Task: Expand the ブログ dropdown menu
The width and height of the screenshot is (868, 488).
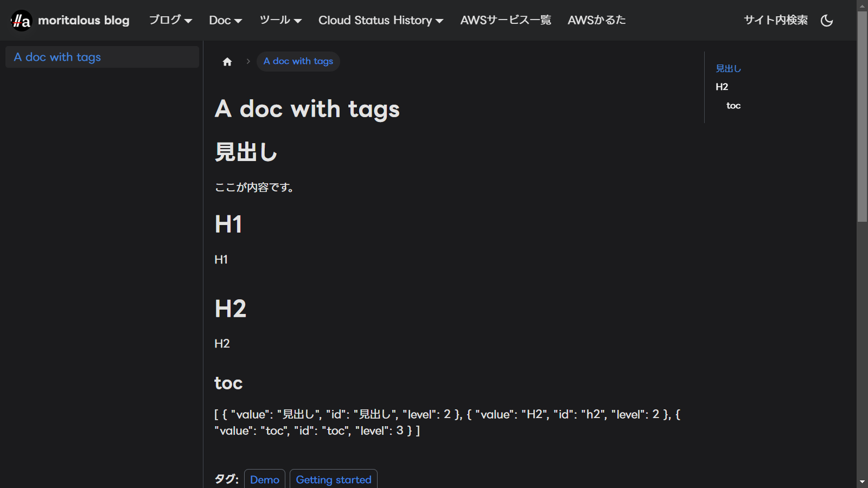Action: pos(170,21)
